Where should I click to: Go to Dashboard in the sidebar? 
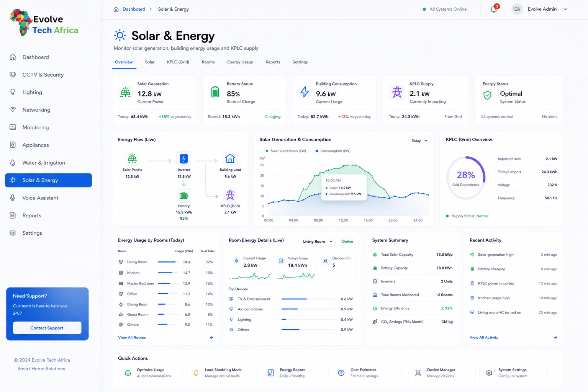point(48,57)
